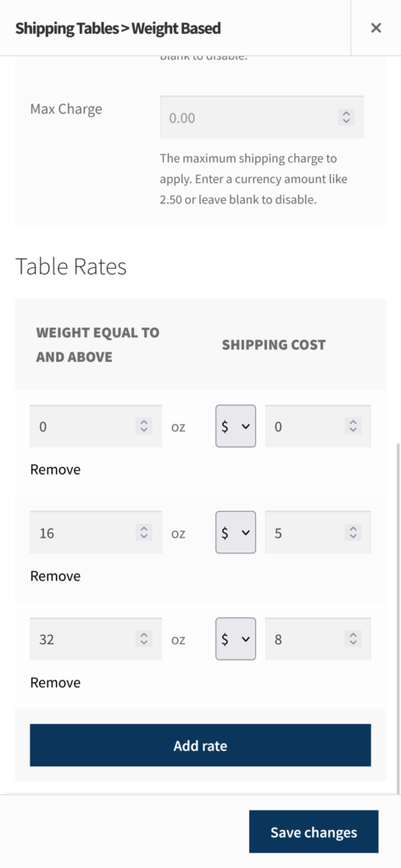Open currency dropdown for the 16 oz rate

click(236, 532)
